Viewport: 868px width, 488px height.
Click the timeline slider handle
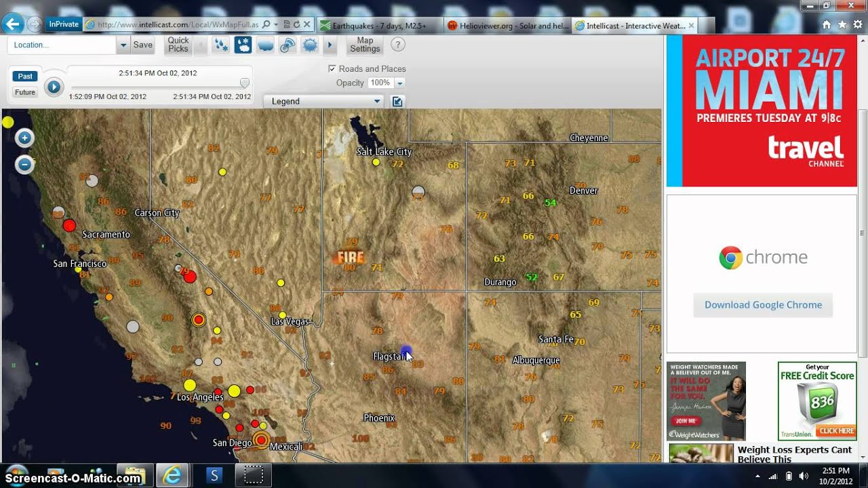(245, 83)
